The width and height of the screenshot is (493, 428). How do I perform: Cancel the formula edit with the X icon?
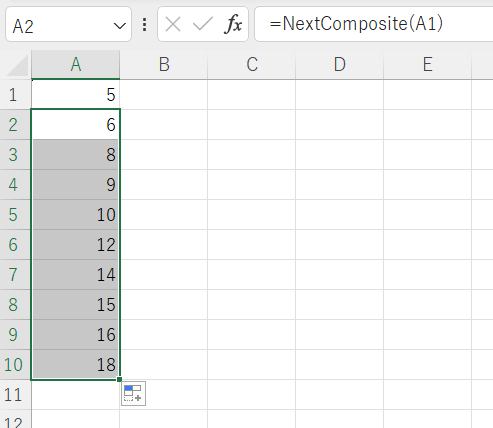coord(173,24)
